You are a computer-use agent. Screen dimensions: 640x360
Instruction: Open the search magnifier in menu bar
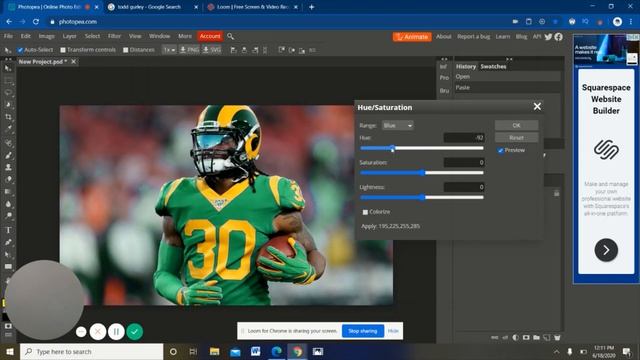pyautogui.click(x=231, y=36)
